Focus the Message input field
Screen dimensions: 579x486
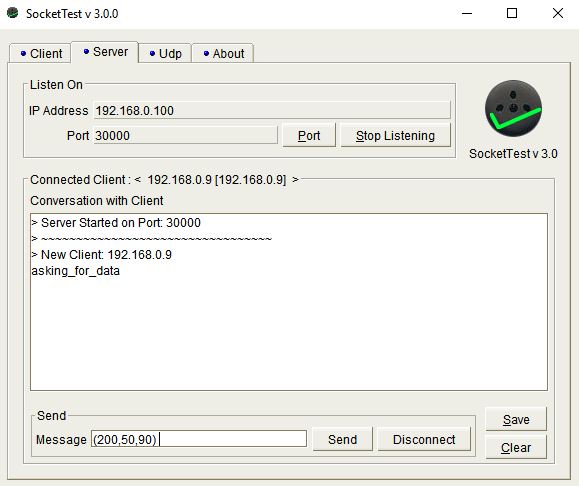tap(199, 439)
